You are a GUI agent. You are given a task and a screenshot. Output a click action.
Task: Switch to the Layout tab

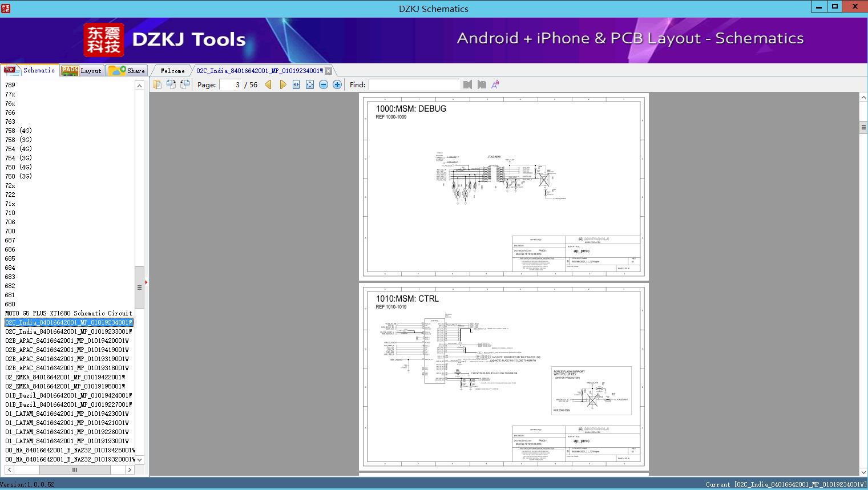(x=82, y=71)
